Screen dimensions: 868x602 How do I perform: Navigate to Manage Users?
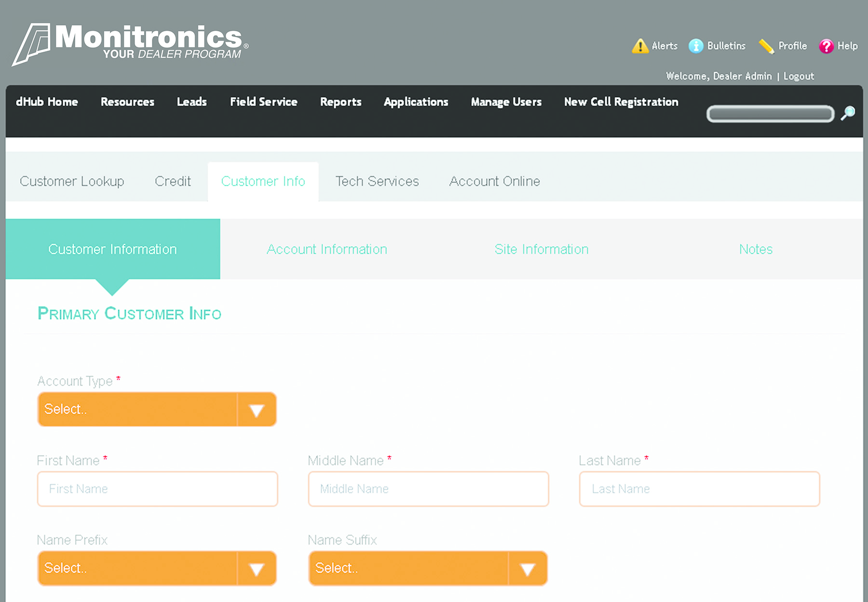pos(506,102)
